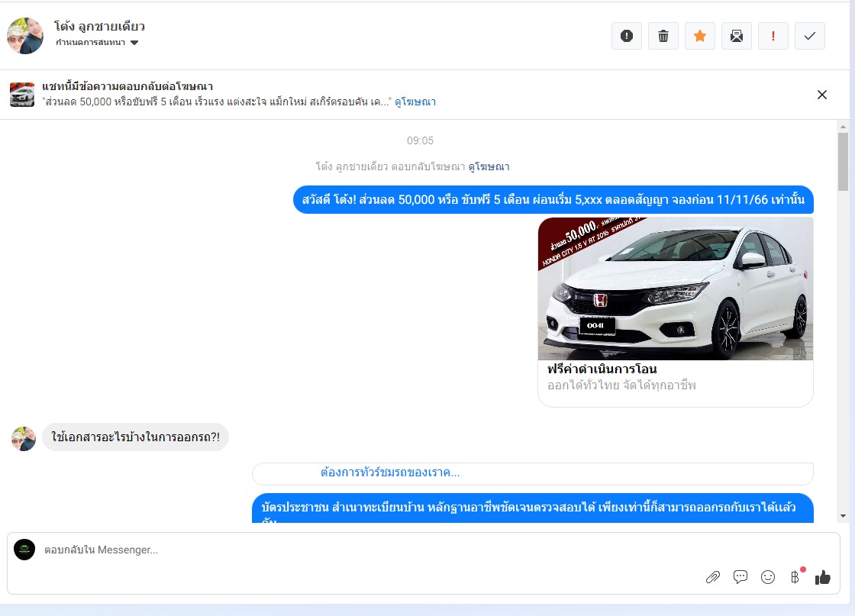Open the กำหนดการสนทนา dropdown
Viewport: 855px width, 616px height.
point(97,43)
